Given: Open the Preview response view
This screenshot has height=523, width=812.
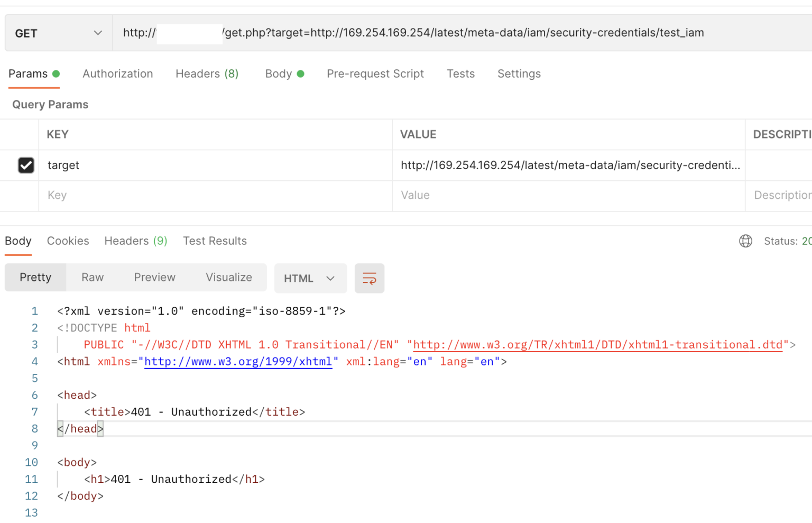Looking at the screenshot, I should click(x=154, y=277).
